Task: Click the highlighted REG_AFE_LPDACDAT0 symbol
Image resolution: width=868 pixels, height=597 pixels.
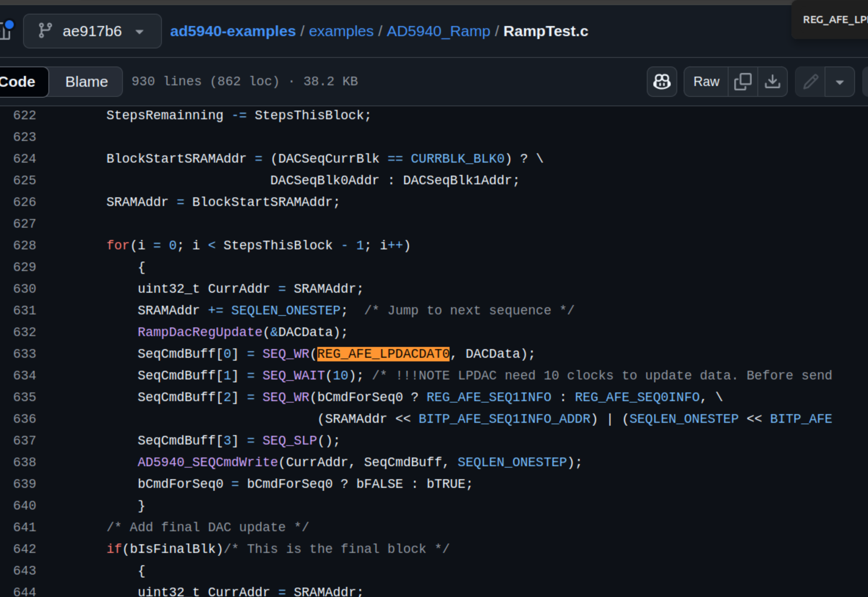Action: point(383,354)
